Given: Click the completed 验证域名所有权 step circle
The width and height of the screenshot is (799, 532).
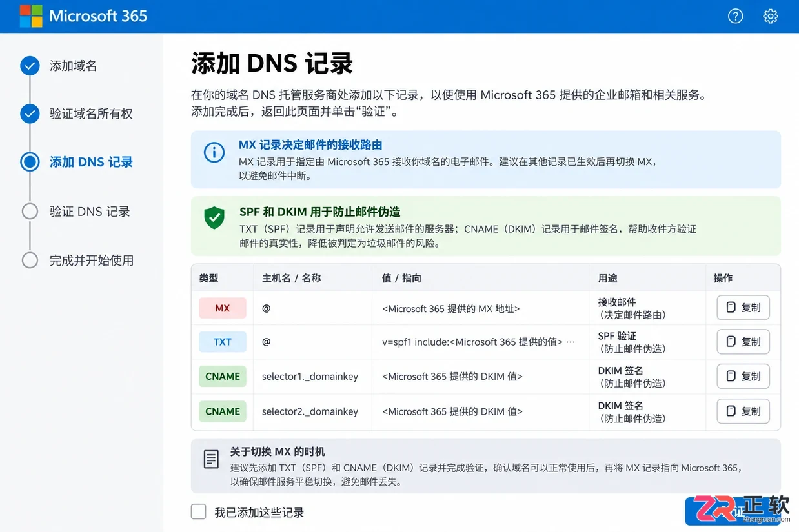Looking at the screenshot, I should [30, 114].
